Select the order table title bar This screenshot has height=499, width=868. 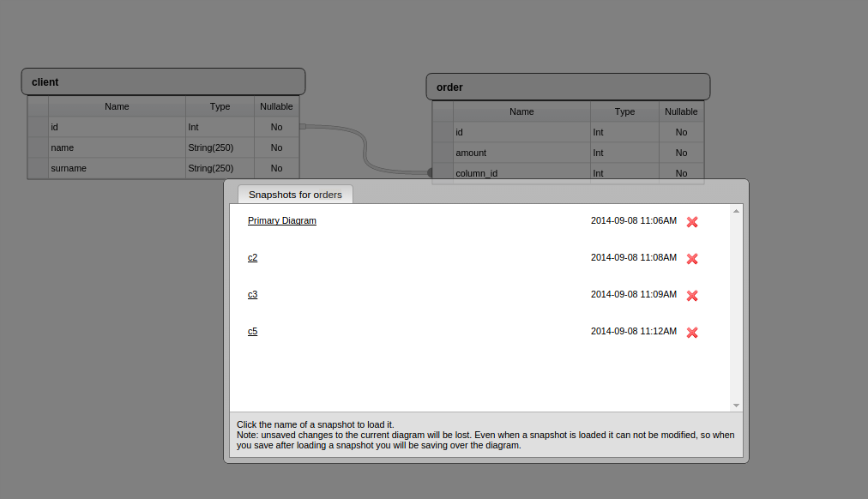tap(568, 87)
